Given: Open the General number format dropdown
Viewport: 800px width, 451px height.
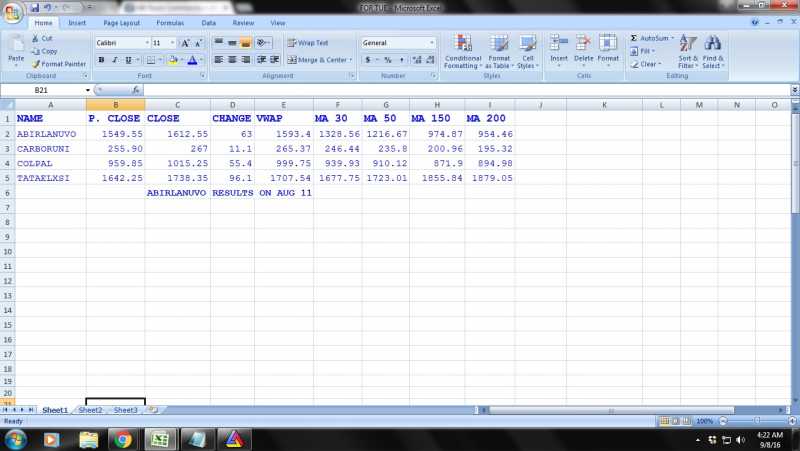Looking at the screenshot, I should (x=432, y=43).
